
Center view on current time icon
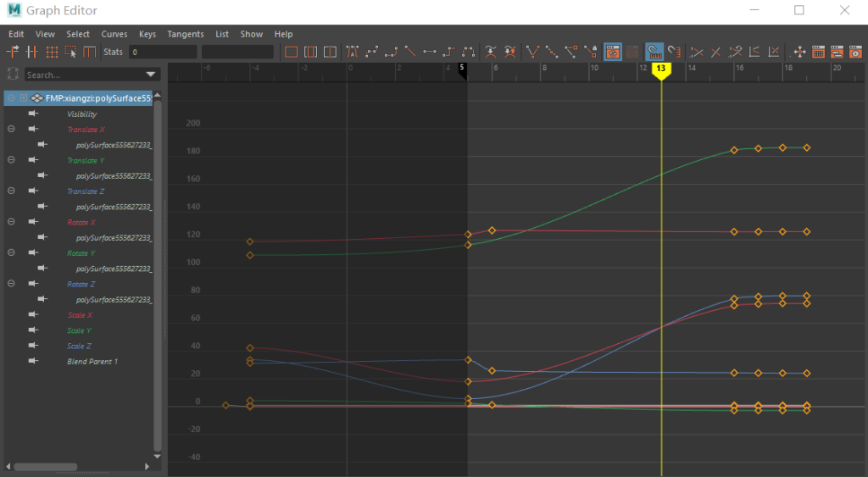pos(330,52)
